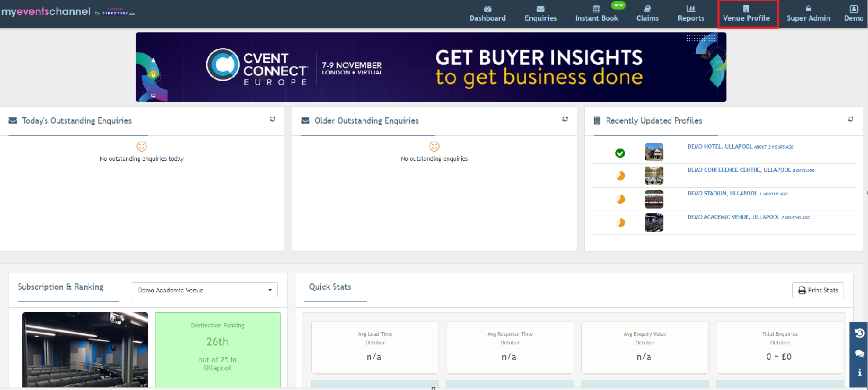Select the Avg Lead Time stat card

click(x=375, y=347)
